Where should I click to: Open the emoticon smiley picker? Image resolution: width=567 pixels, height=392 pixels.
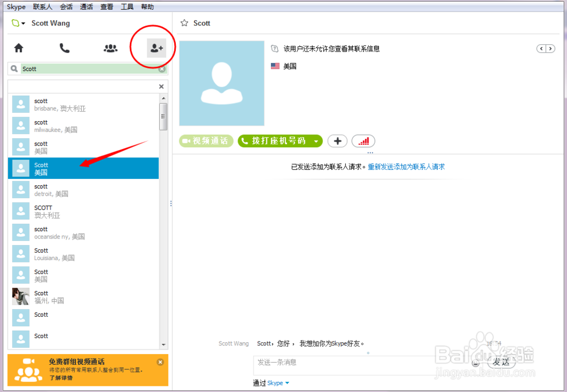(x=476, y=363)
